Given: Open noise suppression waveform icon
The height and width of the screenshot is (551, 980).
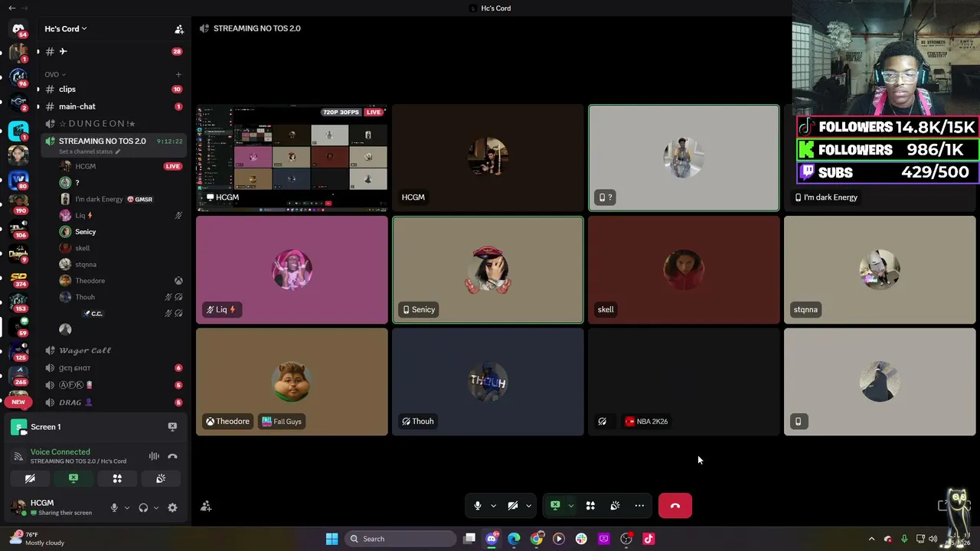Looking at the screenshot, I should pyautogui.click(x=154, y=456).
